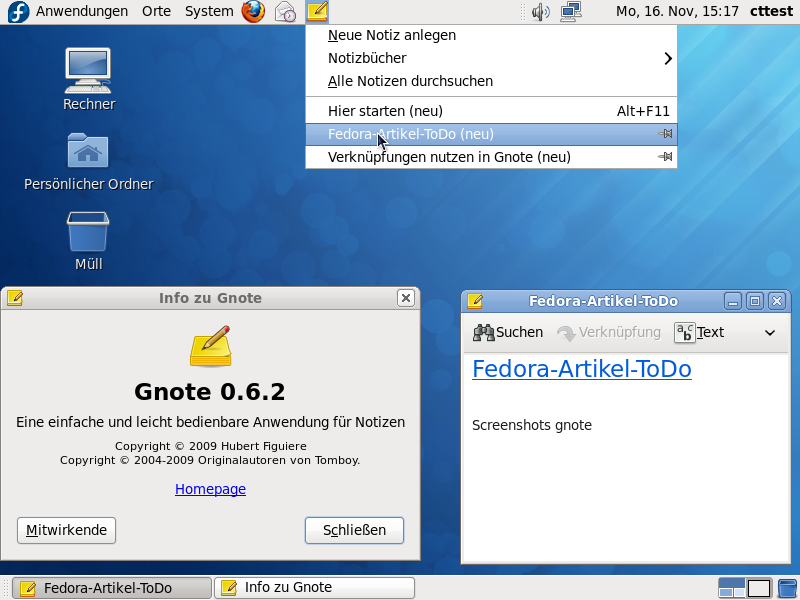Image resolution: width=800 pixels, height=600 pixels.
Task: Toggle pin on Fedora-Artikel-ToDo menu entry
Action: (665, 134)
